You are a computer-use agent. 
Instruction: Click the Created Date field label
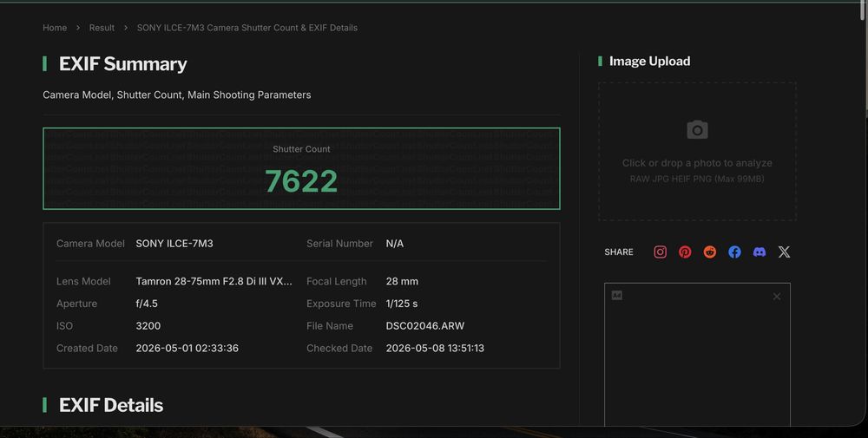coord(87,349)
